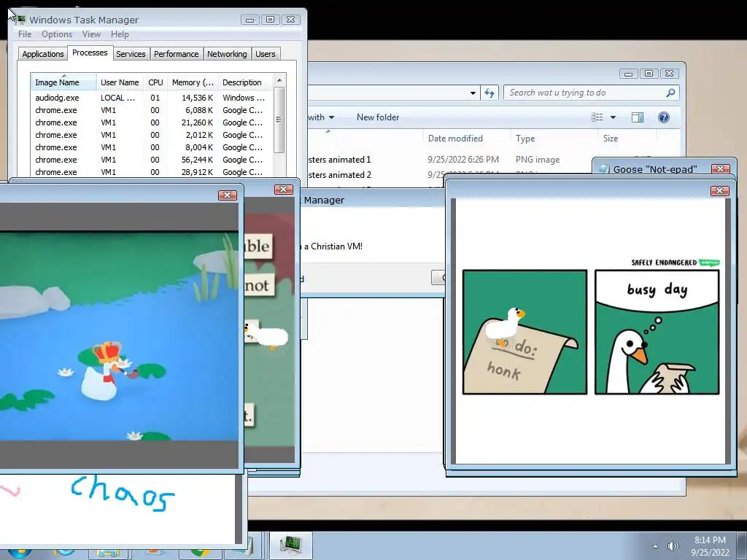Switch to the Performance tab

tap(176, 54)
